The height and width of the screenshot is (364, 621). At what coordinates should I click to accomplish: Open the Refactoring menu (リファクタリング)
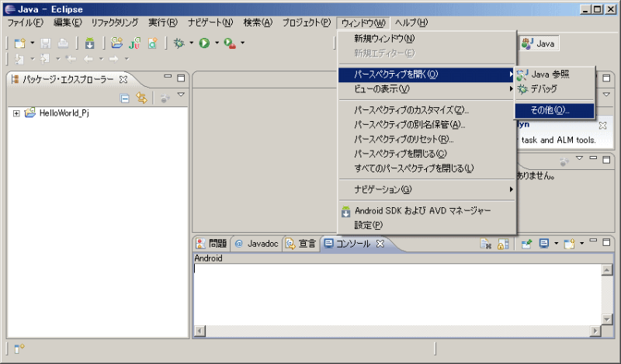click(114, 23)
